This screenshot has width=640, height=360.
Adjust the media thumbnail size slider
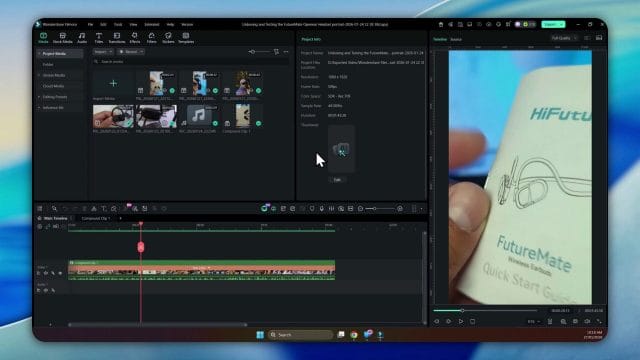coord(259,52)
